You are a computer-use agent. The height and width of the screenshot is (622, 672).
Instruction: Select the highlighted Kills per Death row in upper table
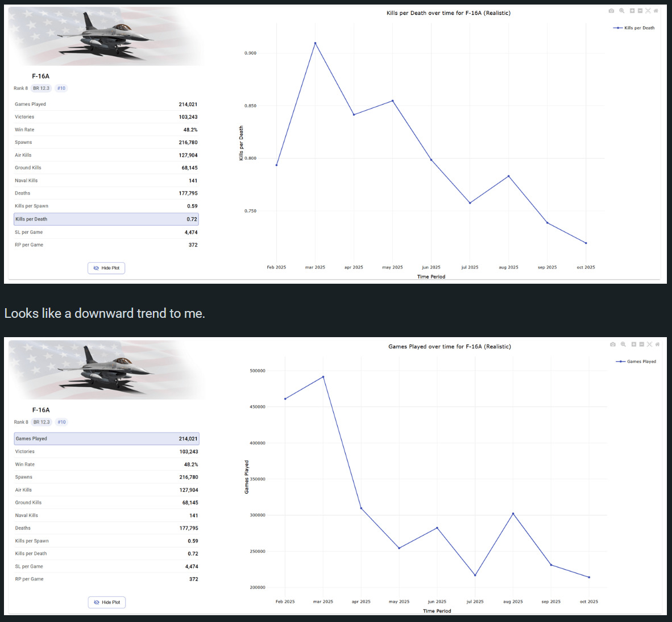(x=106, y=219)
